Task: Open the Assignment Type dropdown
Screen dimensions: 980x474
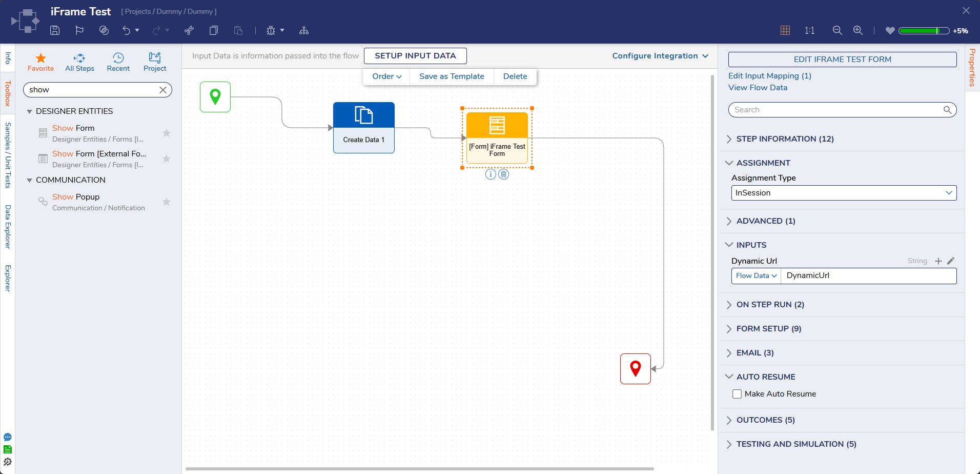Action: tap(843, 193)
